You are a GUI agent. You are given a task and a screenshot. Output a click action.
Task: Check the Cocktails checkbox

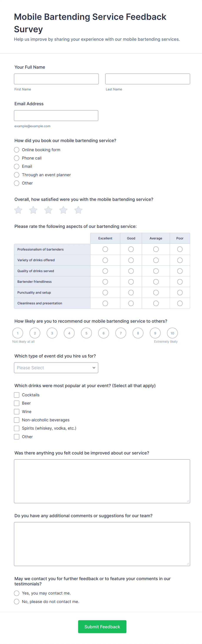click(17, 395)
